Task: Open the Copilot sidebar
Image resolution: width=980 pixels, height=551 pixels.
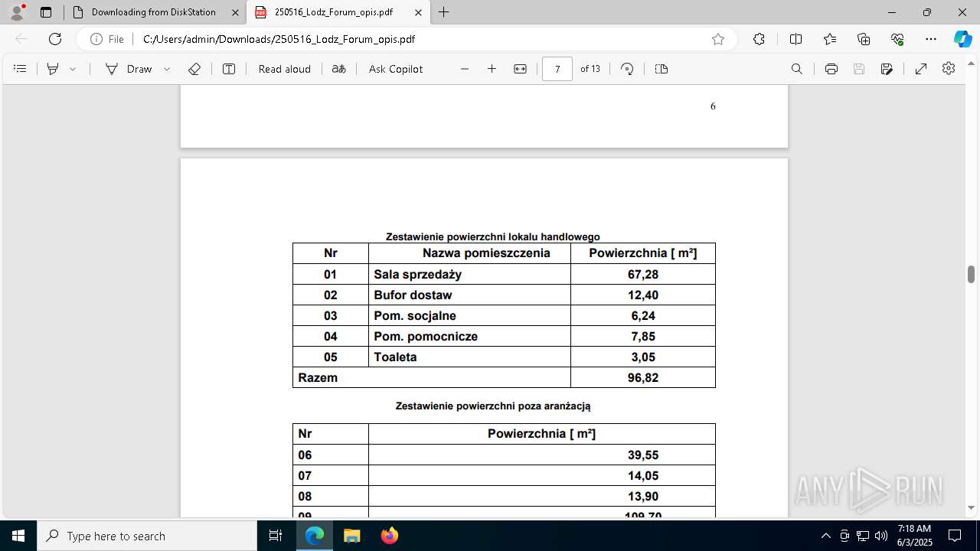Action: pyautogui.click(x=962, y=39)
